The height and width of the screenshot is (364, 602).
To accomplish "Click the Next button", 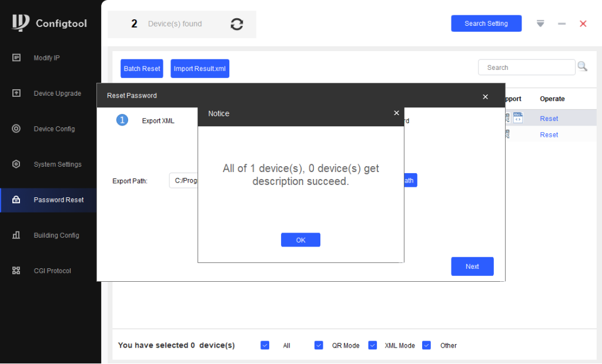I will pos(472,267).
